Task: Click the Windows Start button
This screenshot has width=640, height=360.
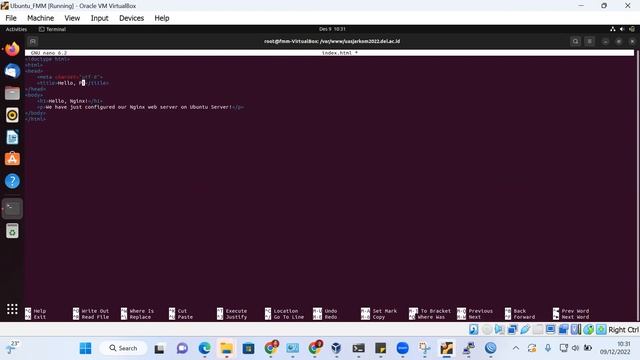Action: 86,348
